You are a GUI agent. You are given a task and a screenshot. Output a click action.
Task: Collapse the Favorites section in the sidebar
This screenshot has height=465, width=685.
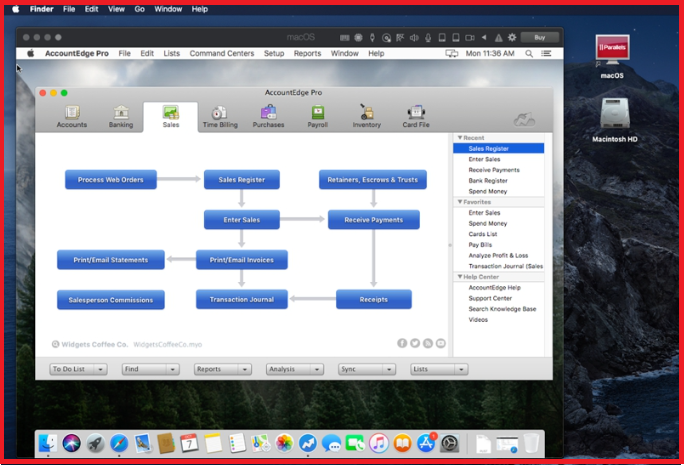coord(460,202)
